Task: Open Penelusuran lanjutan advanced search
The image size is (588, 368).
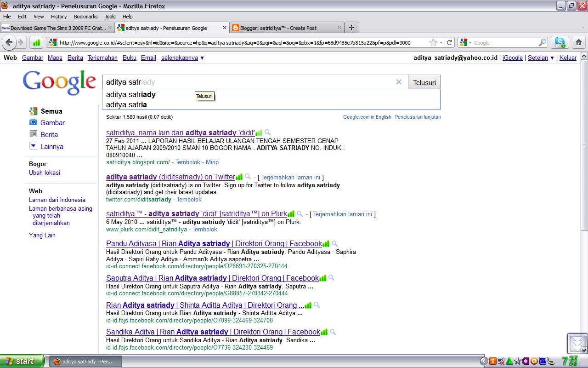Action: [418, 117]
